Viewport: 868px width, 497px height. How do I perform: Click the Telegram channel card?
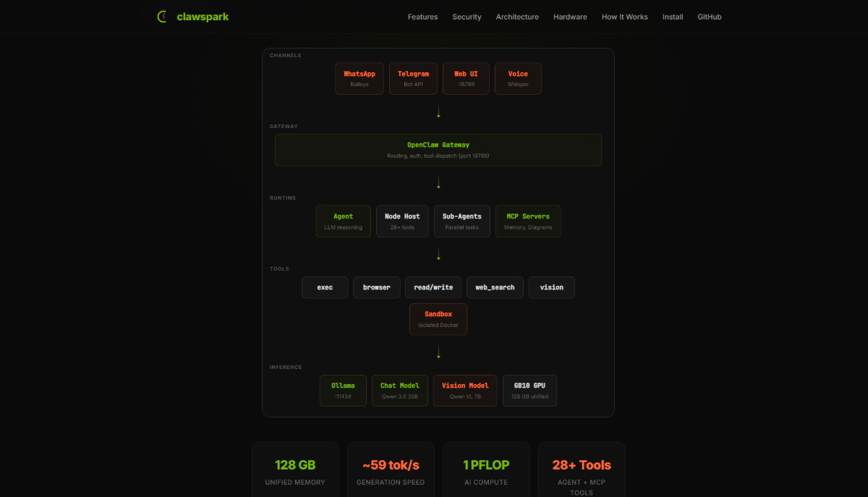413,79
